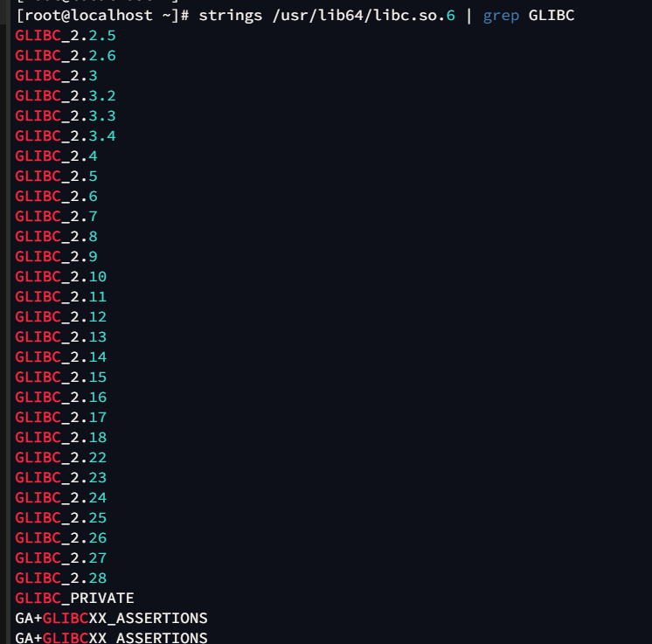Click the GLIBC_2.22 version text
652x644 pixels.
(60, 458)
